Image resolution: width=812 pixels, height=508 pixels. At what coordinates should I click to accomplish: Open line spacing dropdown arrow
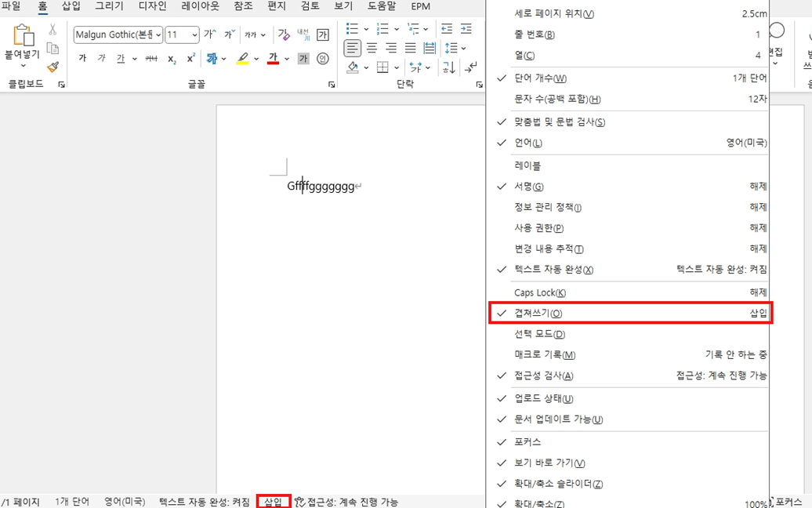pos(463,48)
